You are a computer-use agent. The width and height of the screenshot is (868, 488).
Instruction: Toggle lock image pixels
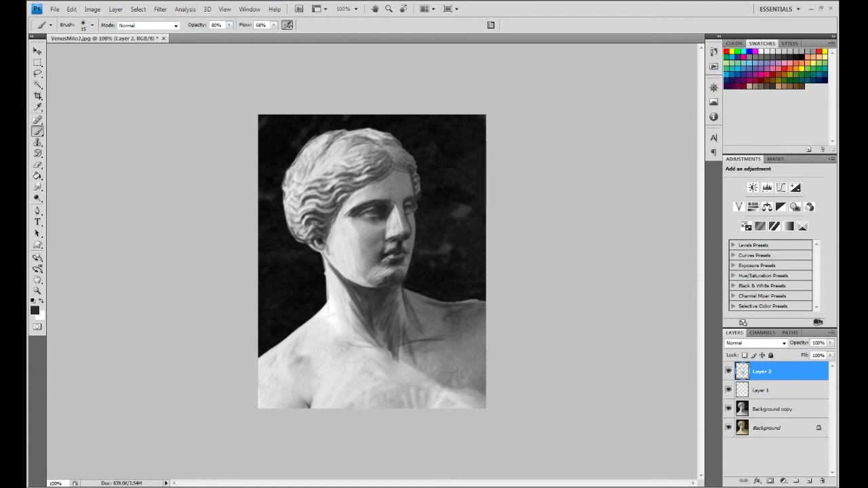coord(753,355)
